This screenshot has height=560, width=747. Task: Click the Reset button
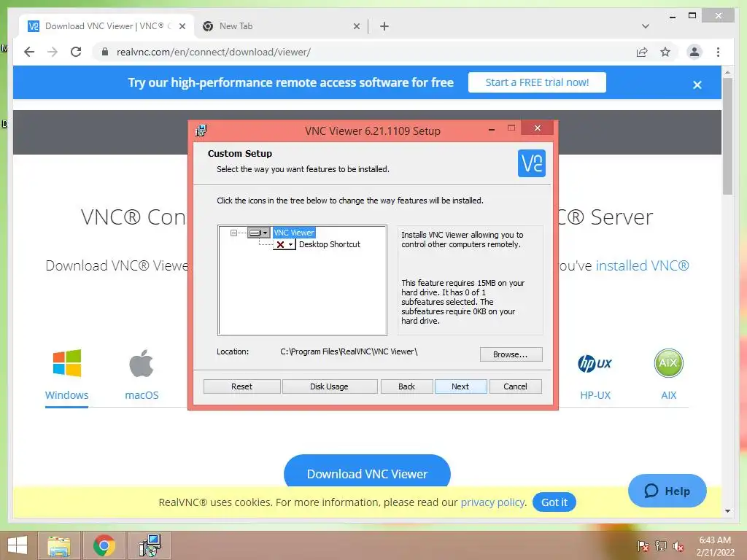pos(241,386)
